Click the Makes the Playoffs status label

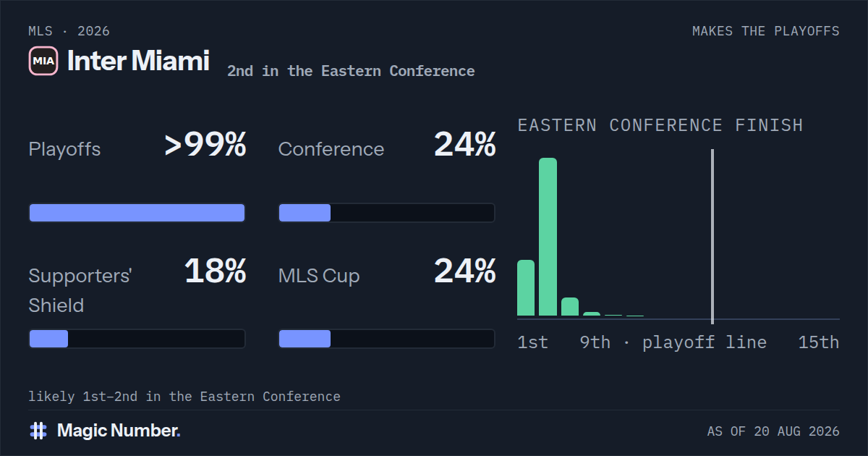766,31
